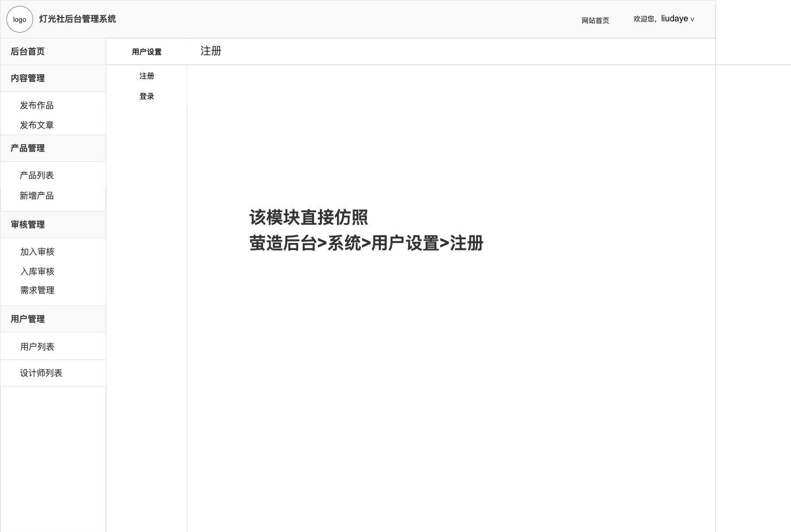
Task: Select 发布文章 menu item
Action: (x=37, y=125)
